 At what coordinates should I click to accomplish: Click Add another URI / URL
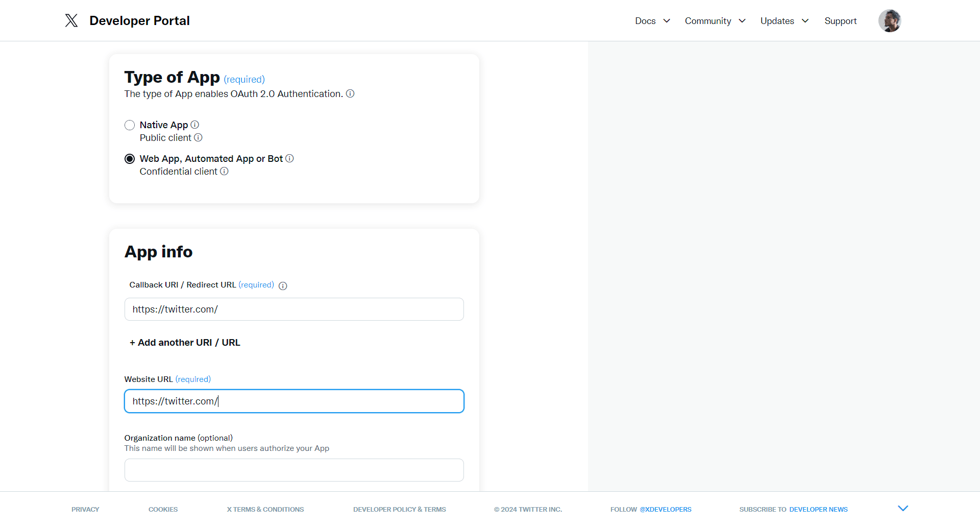pyautogui.click(x=185, y=343)
